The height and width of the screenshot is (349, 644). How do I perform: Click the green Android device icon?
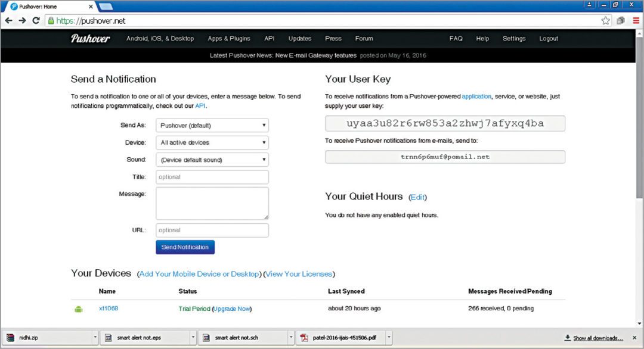pyautogui.click(x=78, y=309)
